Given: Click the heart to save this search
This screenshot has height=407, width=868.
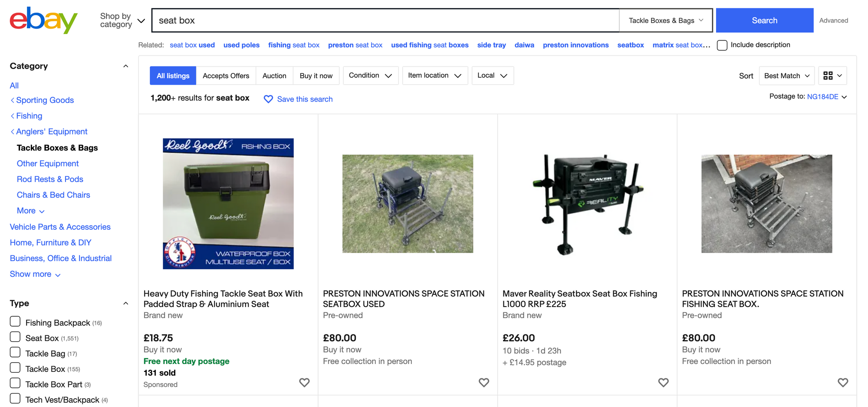Looking at the screenshot, I should [x=268, y=99].
